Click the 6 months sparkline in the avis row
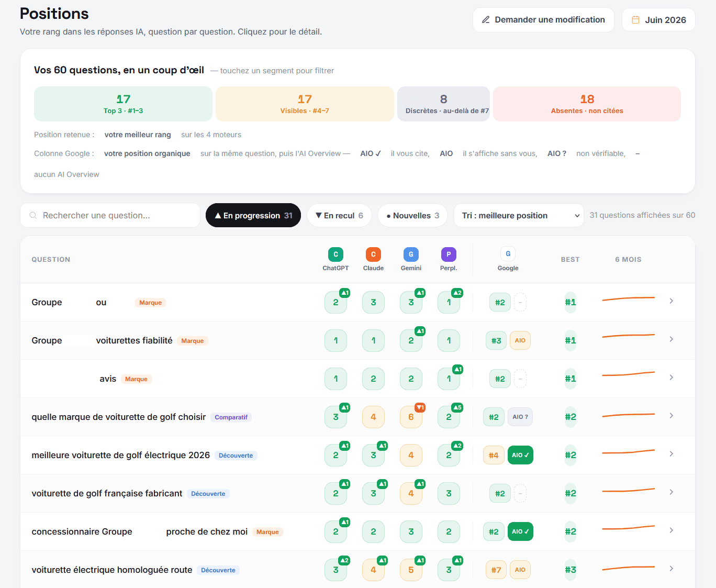This screenshot has width=716, height=588. 628,374
